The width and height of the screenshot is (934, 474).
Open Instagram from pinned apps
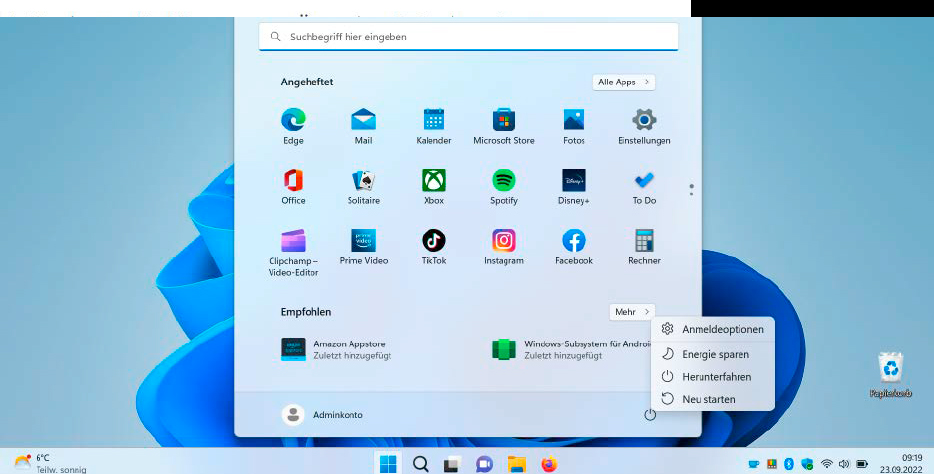point(504,241)
